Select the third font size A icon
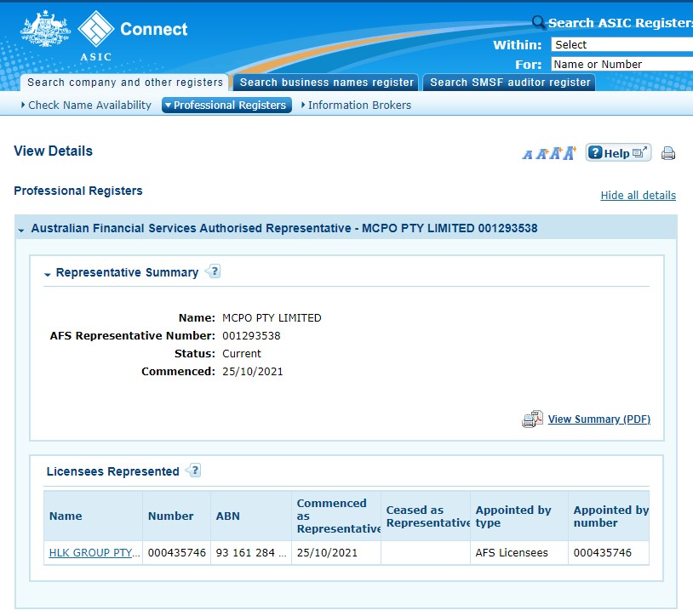 pyautogui.click(x=556, y=153)
